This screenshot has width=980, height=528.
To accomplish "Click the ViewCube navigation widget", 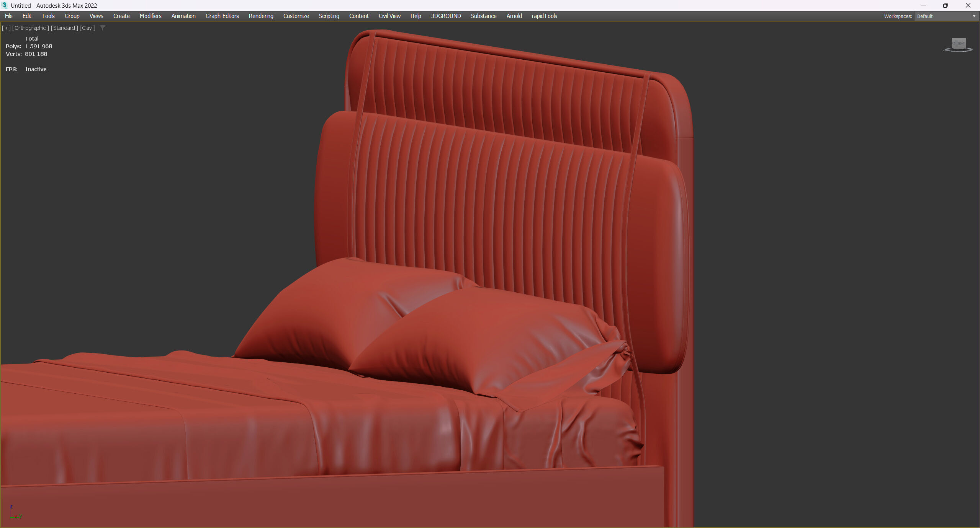I will 959,44.
